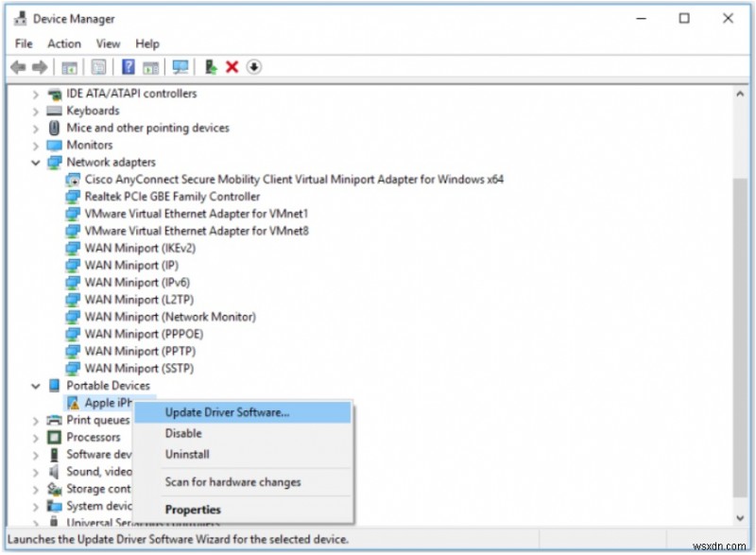Viewport: 756px width, 555px height.
Task: Minimize the Device Manager window
Action: 642,18
